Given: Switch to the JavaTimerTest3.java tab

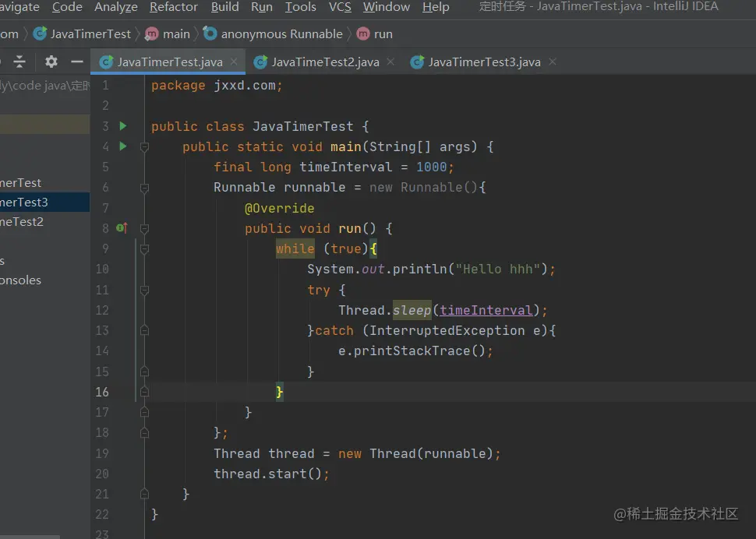Looking at the screenshot, I should point(484,62).
